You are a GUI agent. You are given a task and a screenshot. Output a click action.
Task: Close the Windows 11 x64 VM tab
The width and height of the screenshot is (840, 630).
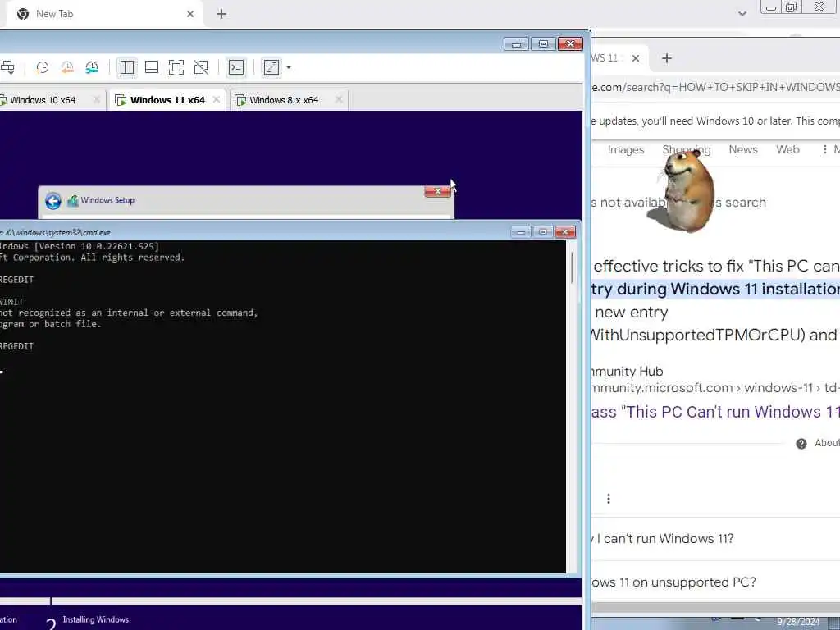tap(217, 99)
